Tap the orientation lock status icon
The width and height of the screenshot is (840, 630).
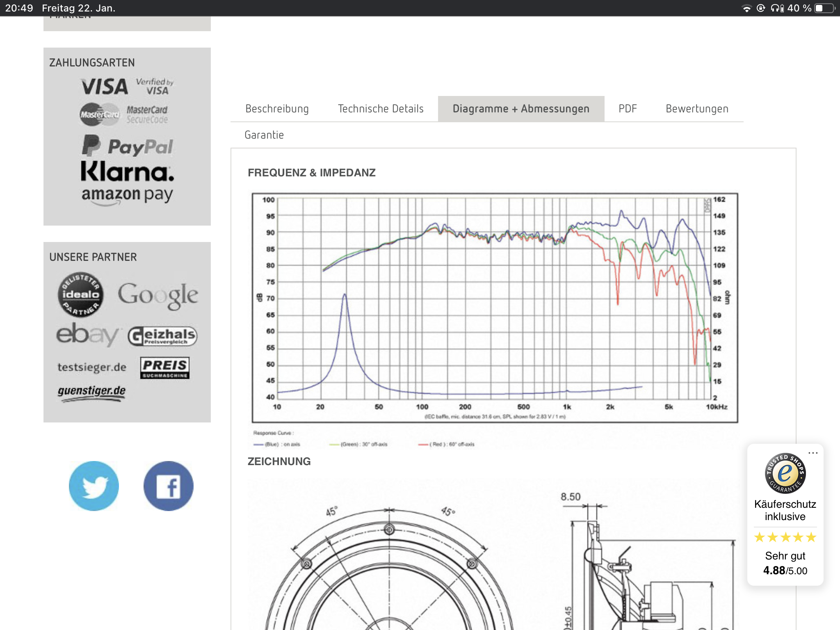(761, 8)
